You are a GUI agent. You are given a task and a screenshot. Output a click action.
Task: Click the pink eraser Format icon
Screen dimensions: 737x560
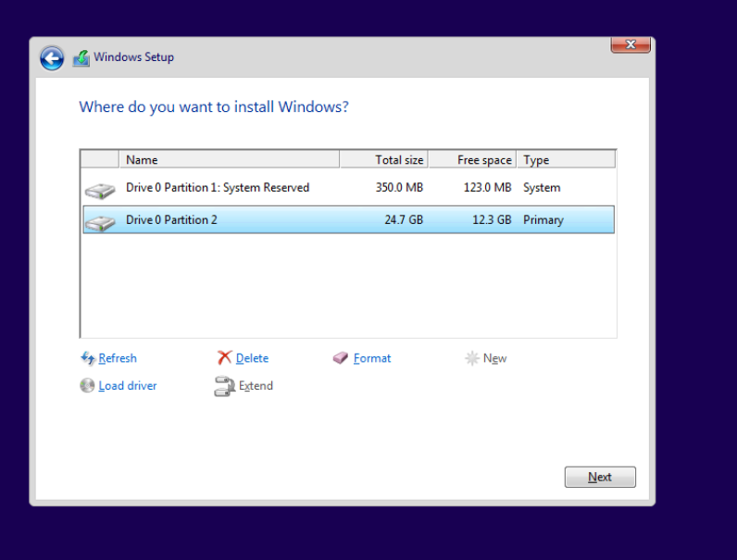(341, 358)
